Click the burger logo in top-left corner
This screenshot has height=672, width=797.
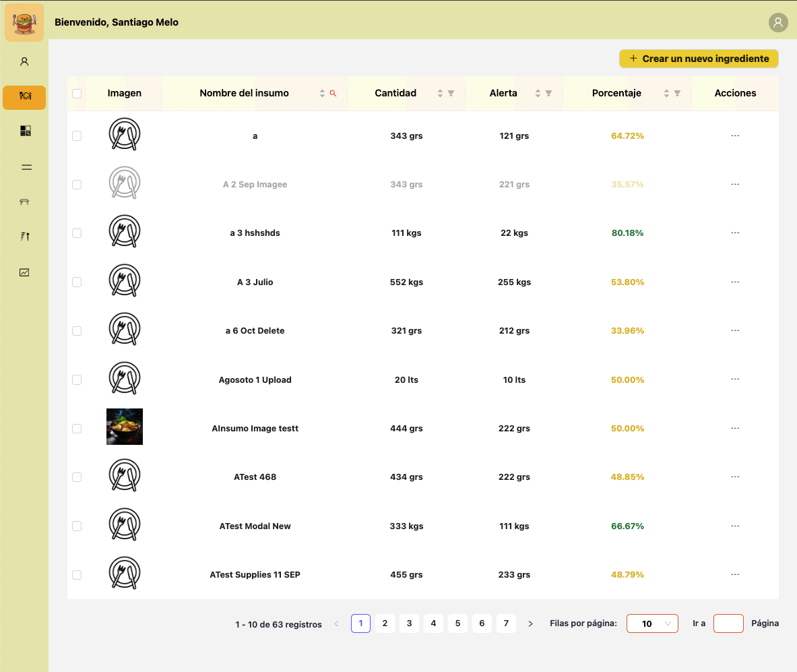point(24,22)
